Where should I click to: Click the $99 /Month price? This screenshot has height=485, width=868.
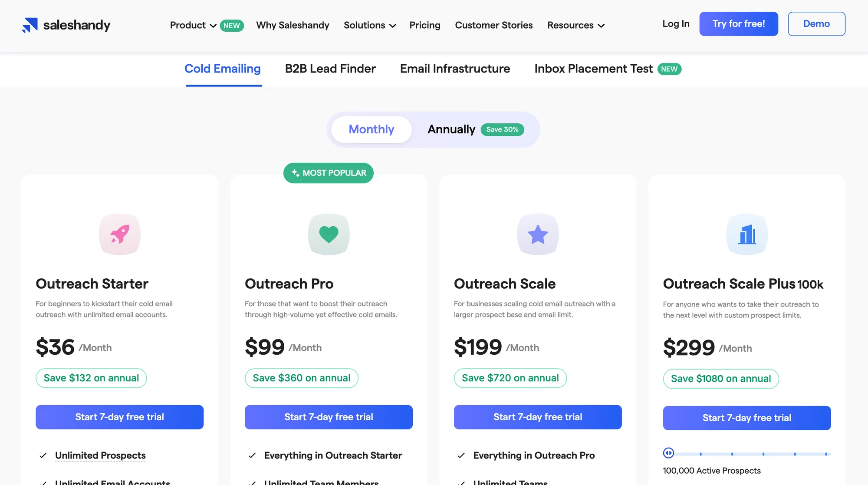click(x=283, y=347)
